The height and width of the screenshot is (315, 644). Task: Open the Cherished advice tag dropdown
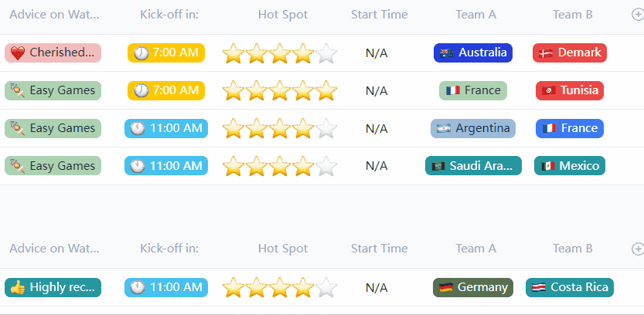pyautogui.click(x=53, y=52)
